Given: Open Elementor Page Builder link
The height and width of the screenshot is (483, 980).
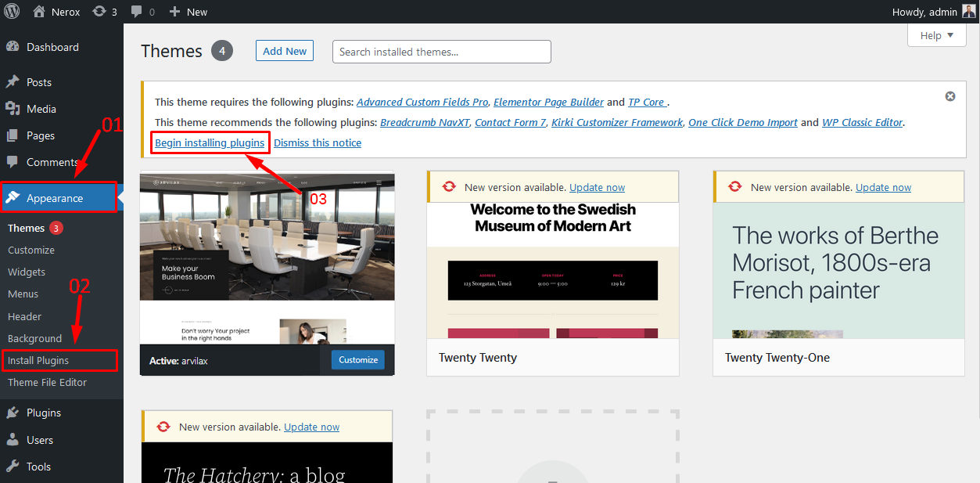Looking at the screenshot, I should pyautogui.click(x=548, y=102).
